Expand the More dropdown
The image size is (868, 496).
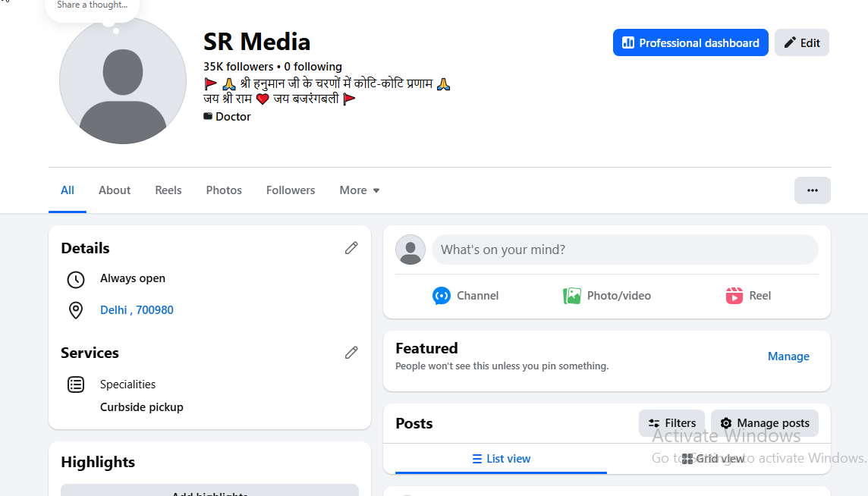(x=360, y=190)
